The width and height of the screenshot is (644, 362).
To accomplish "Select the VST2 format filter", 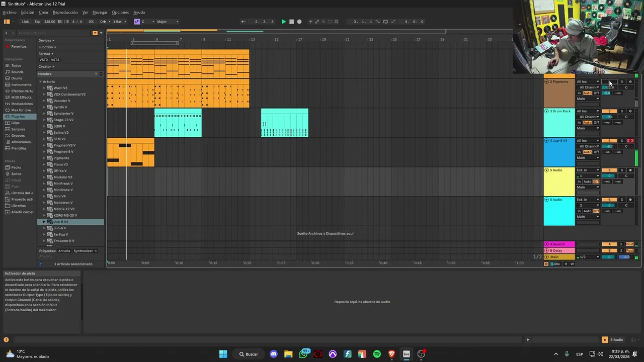I will pyautogui.click(x=44, y=60).
